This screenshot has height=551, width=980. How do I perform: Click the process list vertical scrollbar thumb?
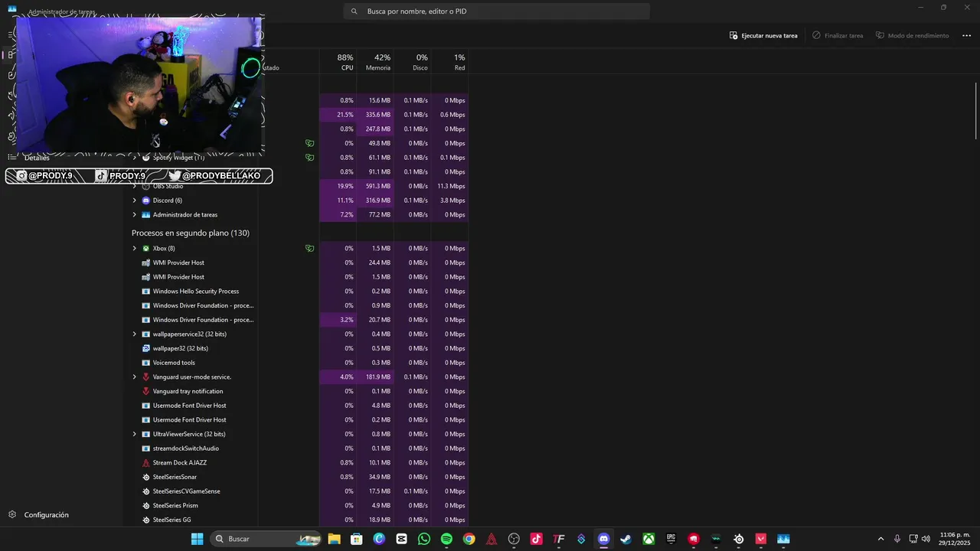(x=976, y=111)
